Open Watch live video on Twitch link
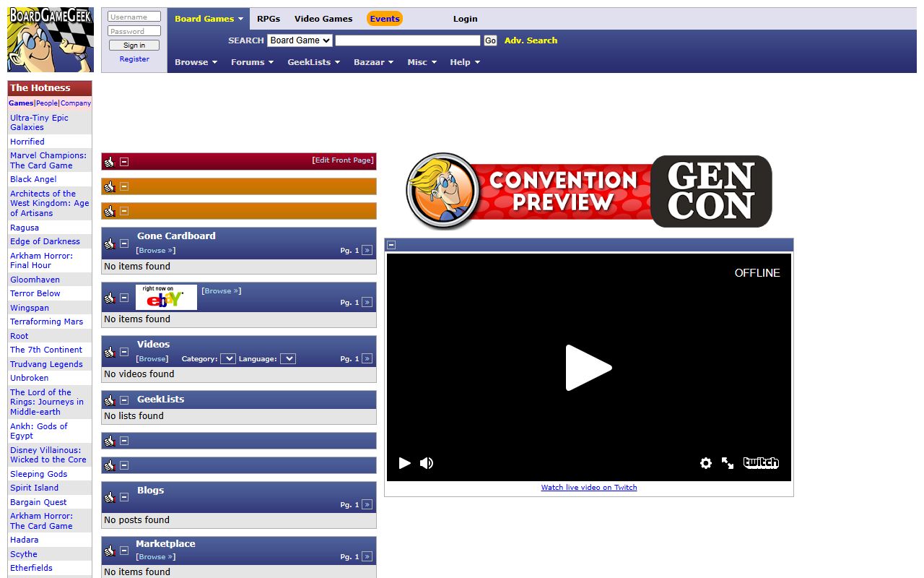The image size is (924, 578). pyautogui.click(x=589, y=488)
